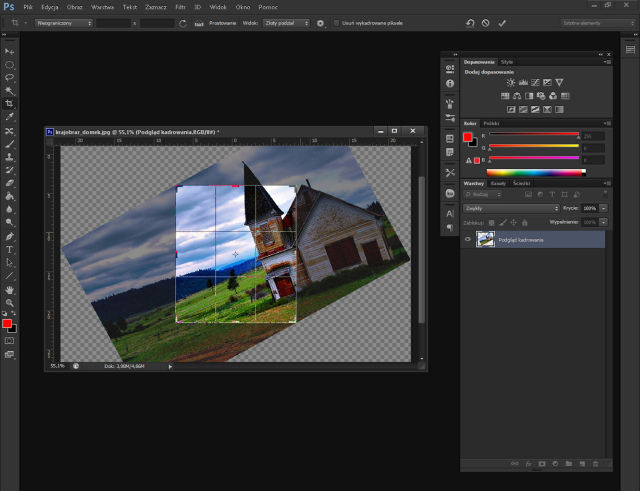Select the Lasso tool
Viewport: 640px width, 491px height.
pyautogui.click(x=9, y=78)
